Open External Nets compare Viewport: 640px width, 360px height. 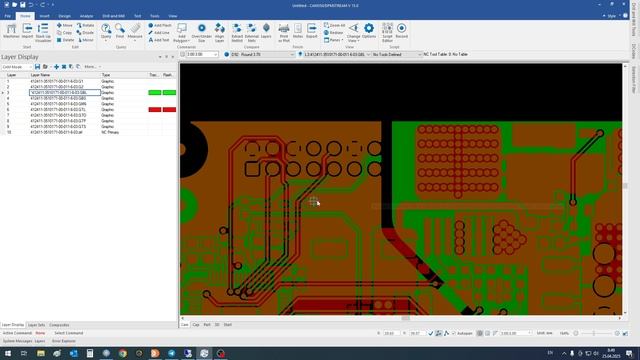tap(251, 33)
